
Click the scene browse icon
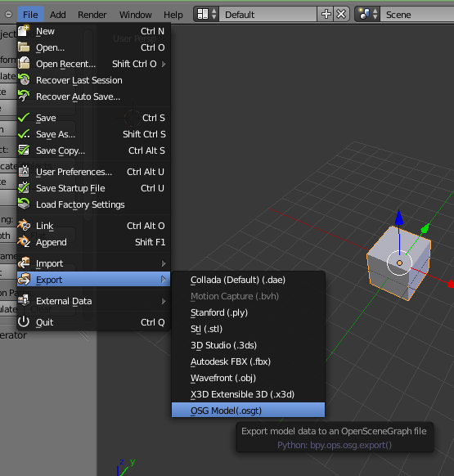[x=364, y=14]
